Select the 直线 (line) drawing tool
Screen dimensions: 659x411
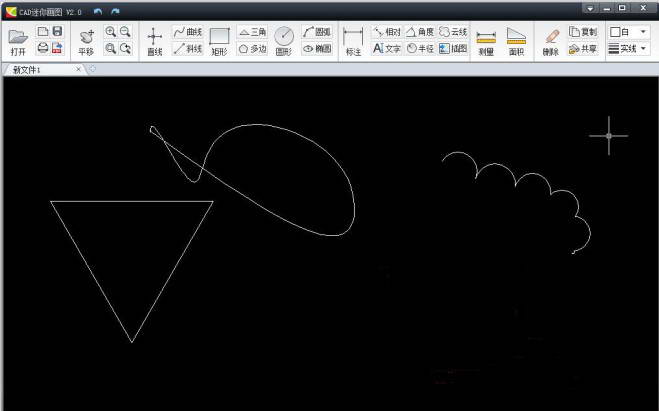(x=154, y=41)
